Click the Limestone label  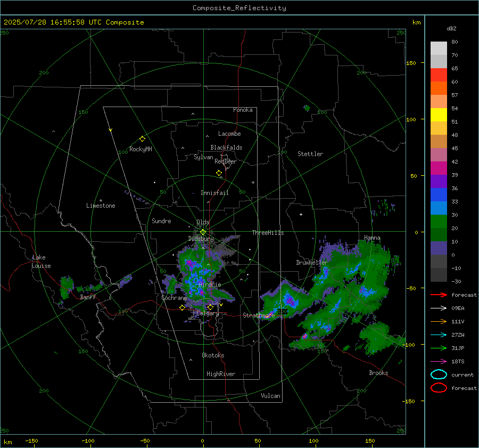pos(101,206)
